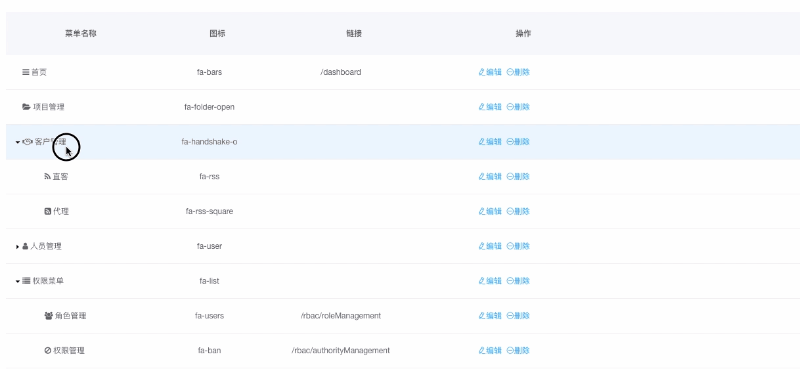Click the user icon beside 人员管理
This screenshot has width=800, height=369.
click(x=25, y=247)
